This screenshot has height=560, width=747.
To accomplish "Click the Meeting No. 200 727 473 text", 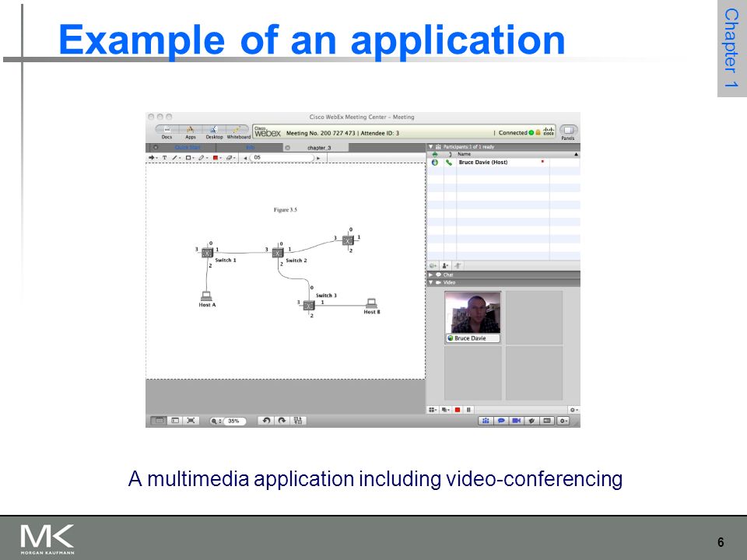I will [x=321, y=133].
